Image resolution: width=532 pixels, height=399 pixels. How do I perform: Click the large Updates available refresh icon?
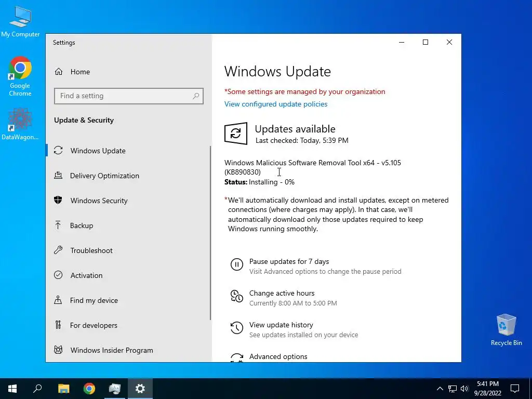[236, 134]
